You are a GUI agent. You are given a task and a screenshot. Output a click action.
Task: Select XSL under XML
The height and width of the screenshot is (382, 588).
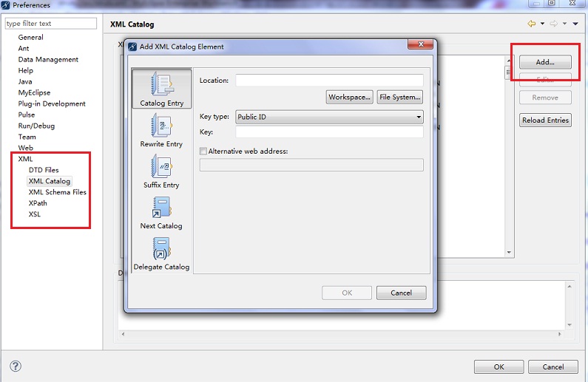(x=35, y=214)
